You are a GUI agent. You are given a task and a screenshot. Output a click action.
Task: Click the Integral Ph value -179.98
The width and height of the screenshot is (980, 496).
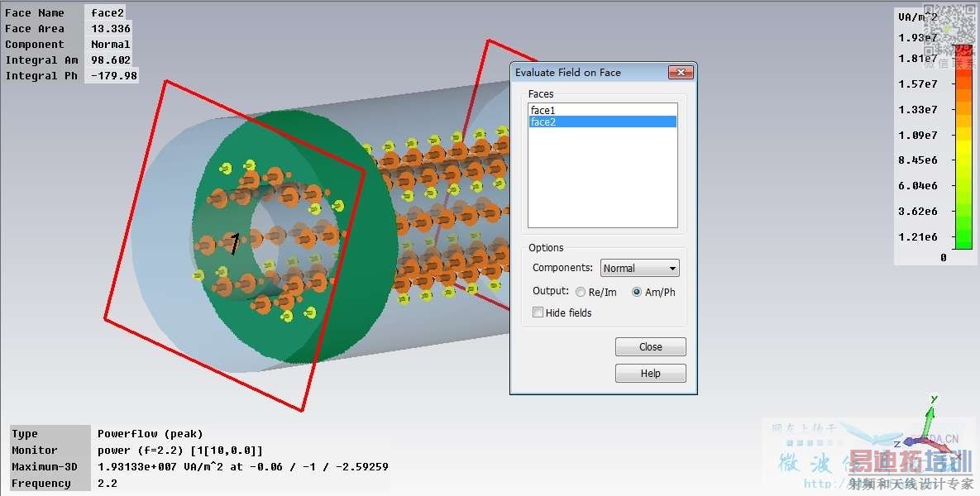(x=114, y=75)
